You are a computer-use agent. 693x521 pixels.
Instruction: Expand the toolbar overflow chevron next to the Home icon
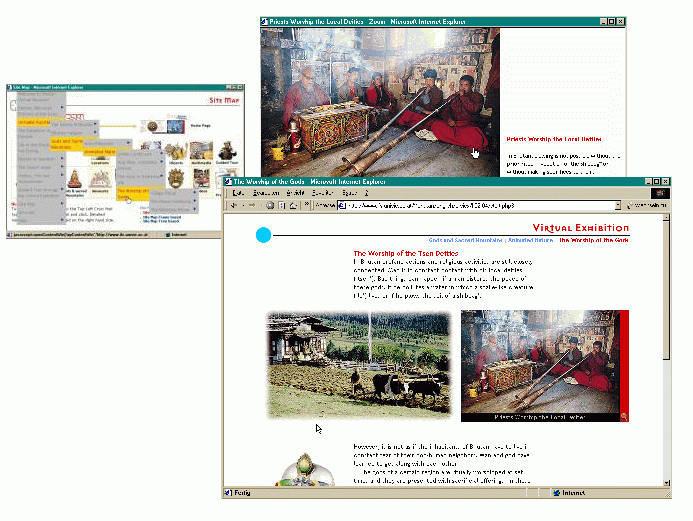pyautogui.click(x=306, y=205)
